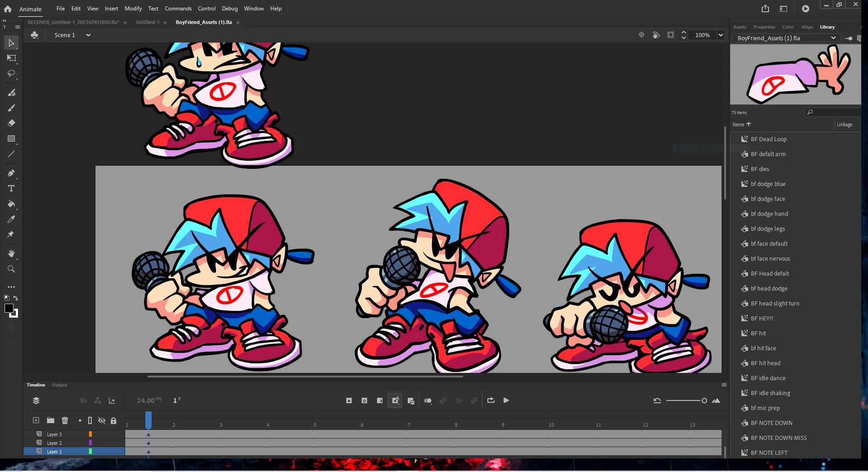Insert a blank keyframe from the timeline toolbar
Screen dimensions: 868x472
364,400
